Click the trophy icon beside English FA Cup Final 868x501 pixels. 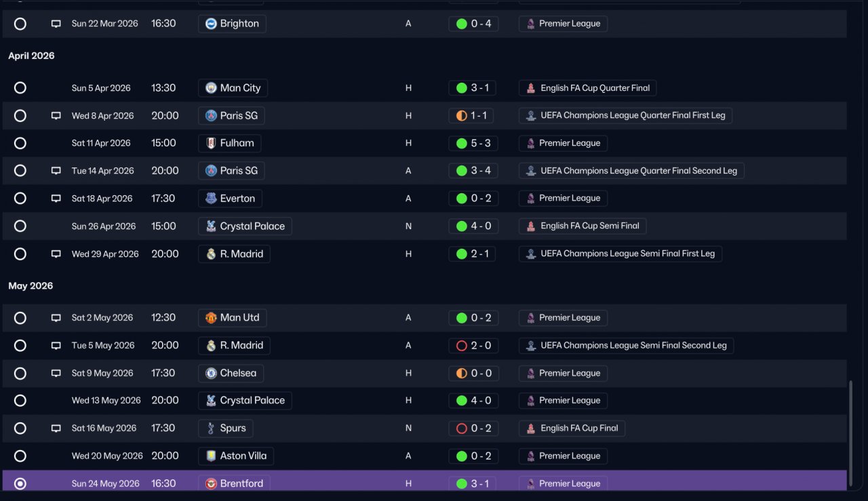coord(532,428)
